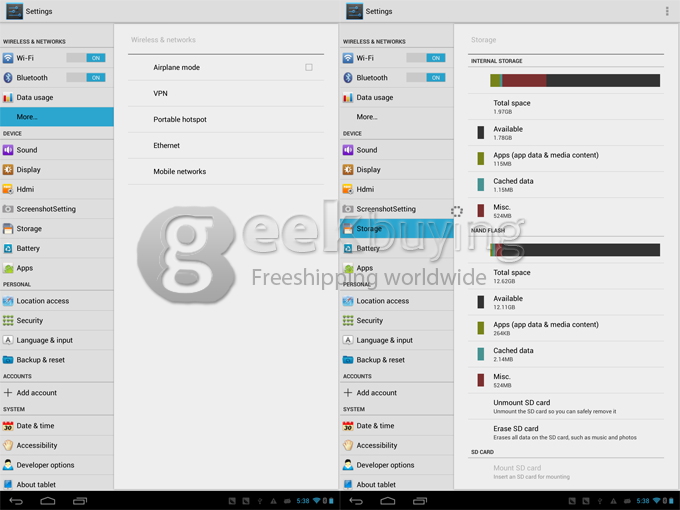Tap the Add account plus icon in the left panel
The width and height of the screenshot is (680, 510).
(x=8, y=392)
